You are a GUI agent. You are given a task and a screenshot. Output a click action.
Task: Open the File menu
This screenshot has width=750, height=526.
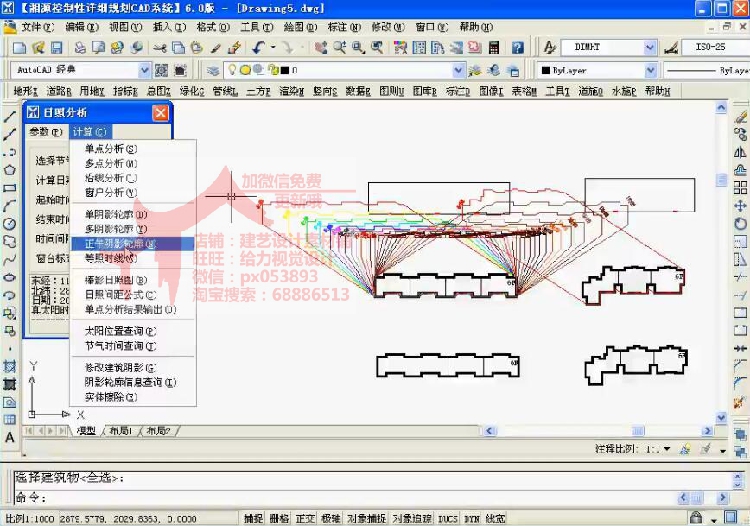(x=37, y=27)
